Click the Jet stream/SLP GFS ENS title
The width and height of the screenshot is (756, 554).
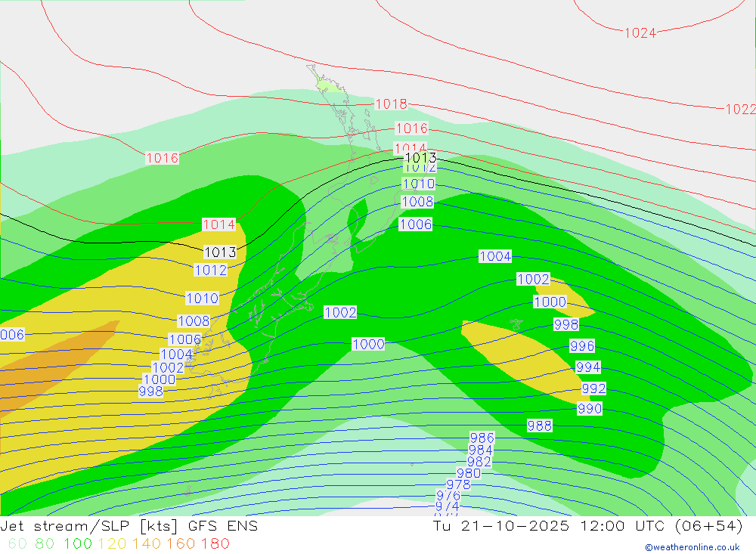click(129, 526)
